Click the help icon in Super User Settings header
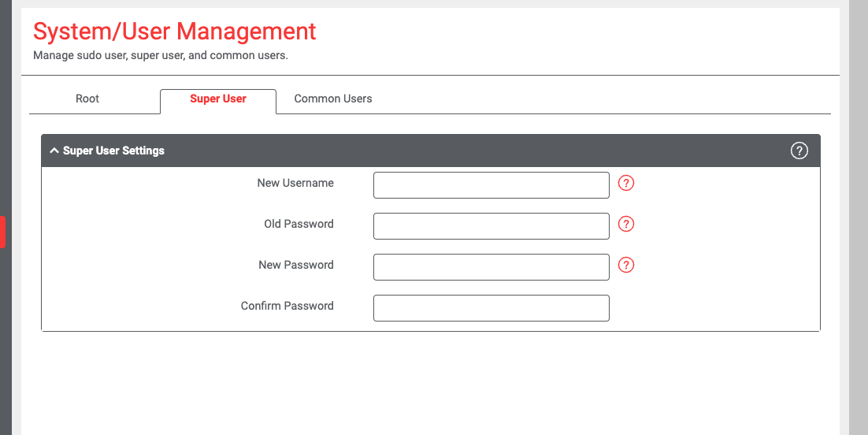868x435 pixels. coord(799,151)
